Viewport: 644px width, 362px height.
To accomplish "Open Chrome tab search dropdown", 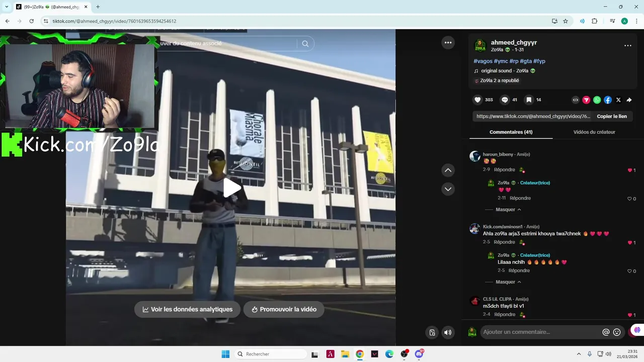I will click(7, 7).
